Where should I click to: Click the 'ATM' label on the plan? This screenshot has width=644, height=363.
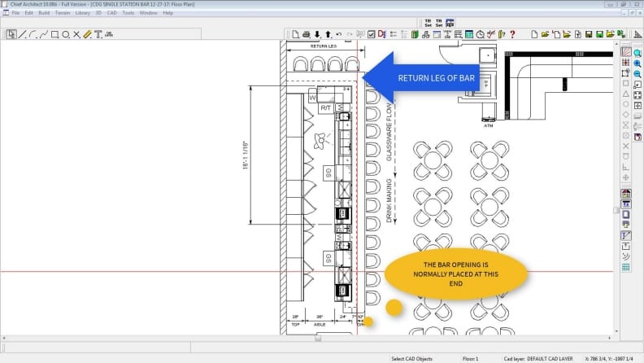(x=489, y=126)
